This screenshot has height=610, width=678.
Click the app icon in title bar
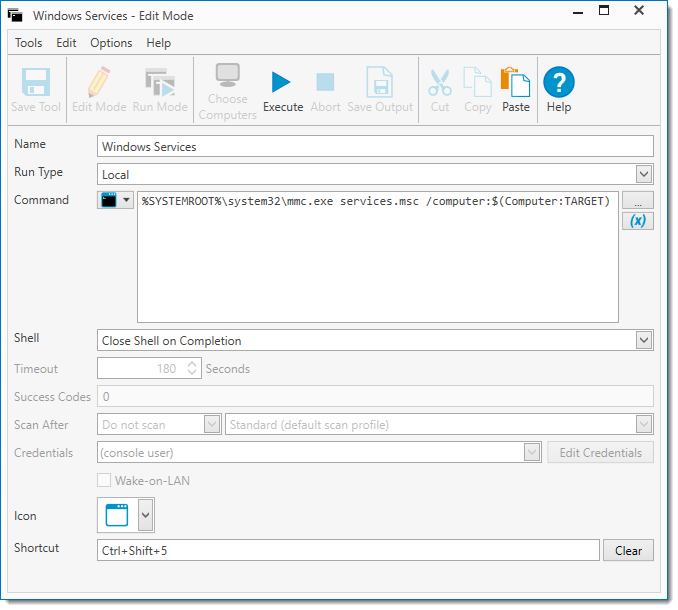(x=15, y=16)
